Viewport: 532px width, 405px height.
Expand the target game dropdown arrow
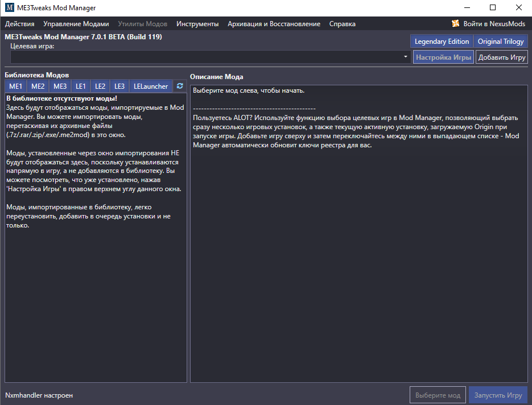click(x=406, y=57)
